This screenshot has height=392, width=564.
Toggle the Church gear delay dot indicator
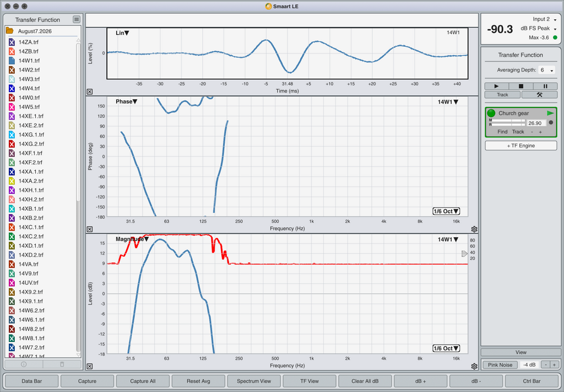(551, 123)
